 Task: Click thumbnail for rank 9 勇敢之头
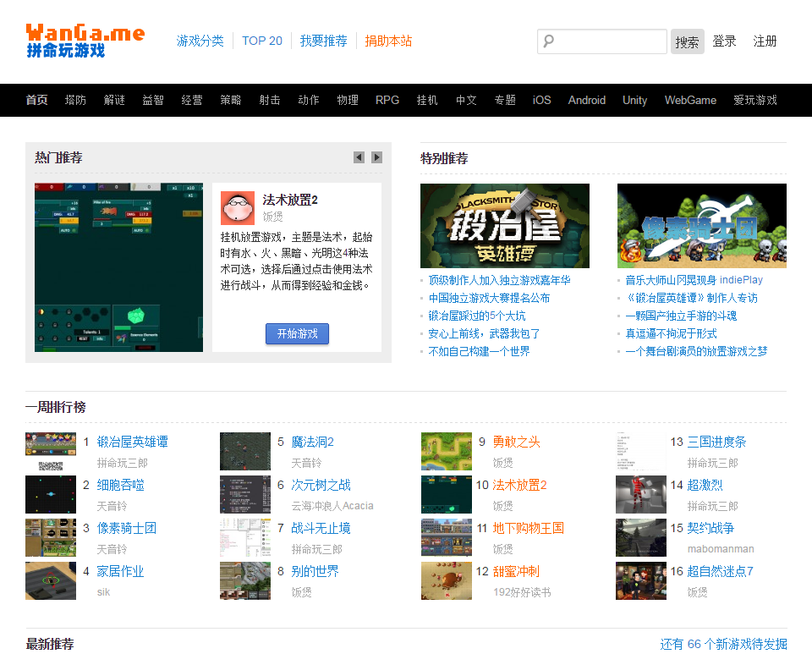(x=447, y=451)
